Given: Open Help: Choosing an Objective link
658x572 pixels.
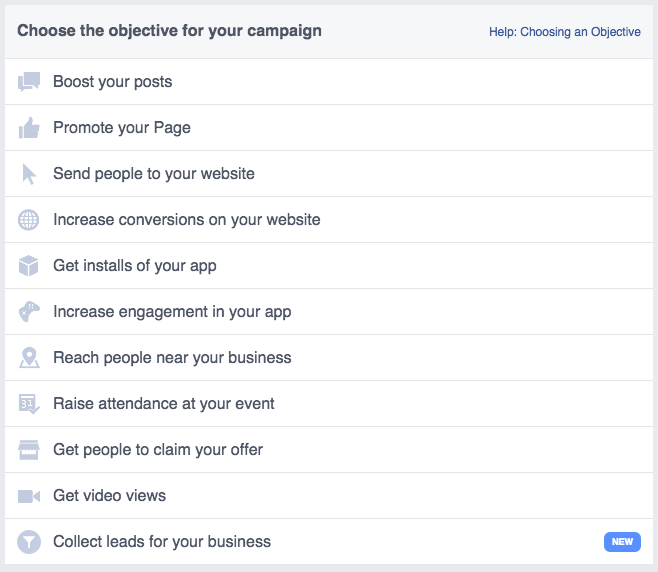Looking at the screenshot, I should (x=564, y=32).
